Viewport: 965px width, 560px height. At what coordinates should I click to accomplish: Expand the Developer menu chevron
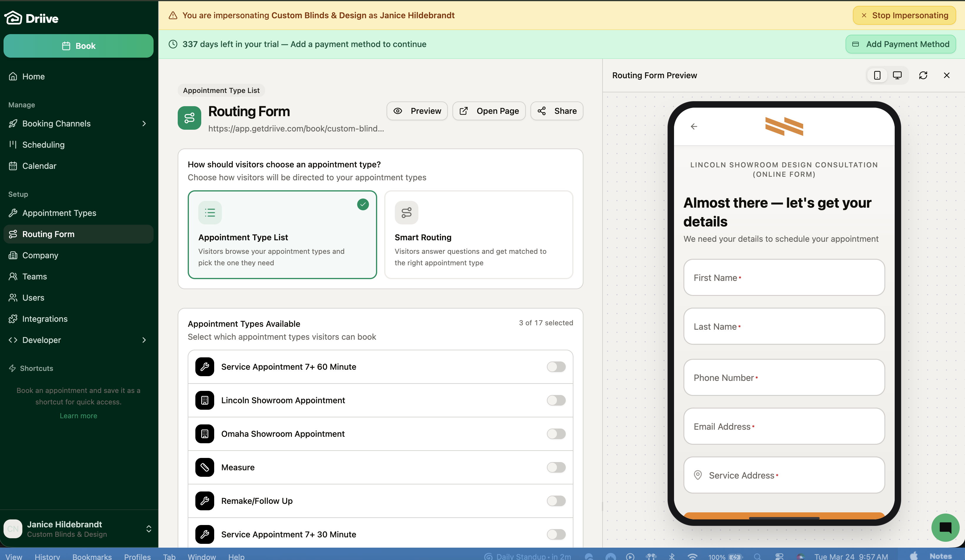(144, 340)
